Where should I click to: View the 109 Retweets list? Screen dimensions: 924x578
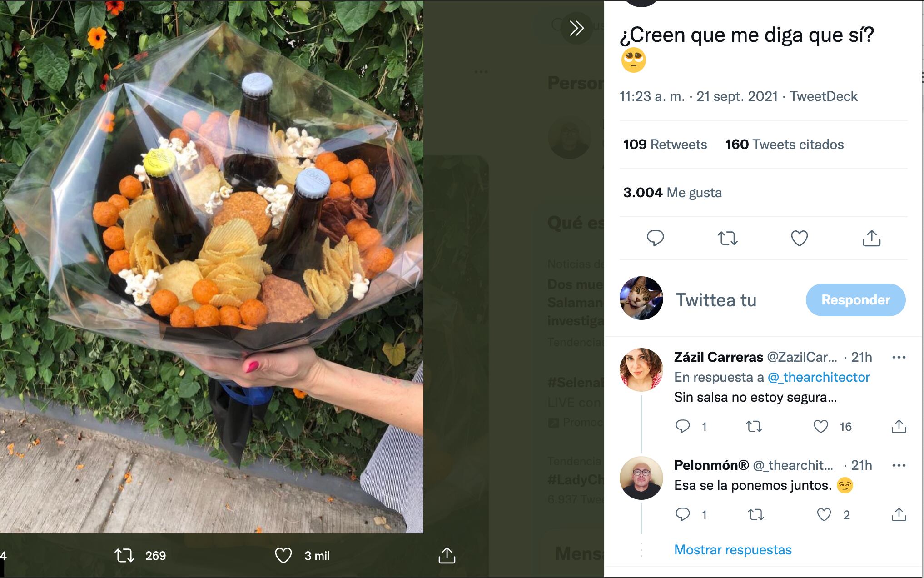point(665,144)
